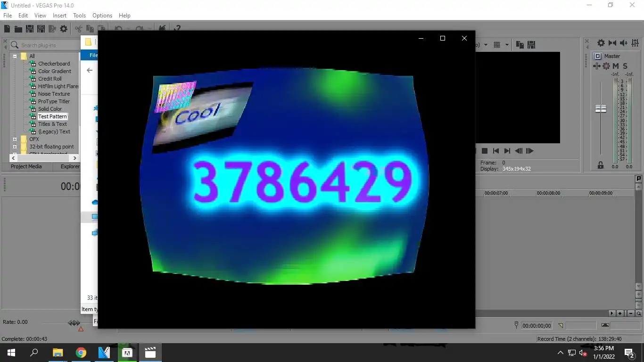This screenshot has height=362, width=644.
Task: Click the overlays grid icon in preview toolbar
Action: pos(496,45)
